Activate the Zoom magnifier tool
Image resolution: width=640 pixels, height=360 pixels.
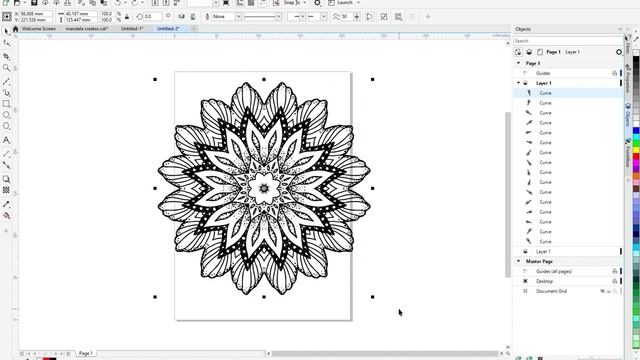6,68
